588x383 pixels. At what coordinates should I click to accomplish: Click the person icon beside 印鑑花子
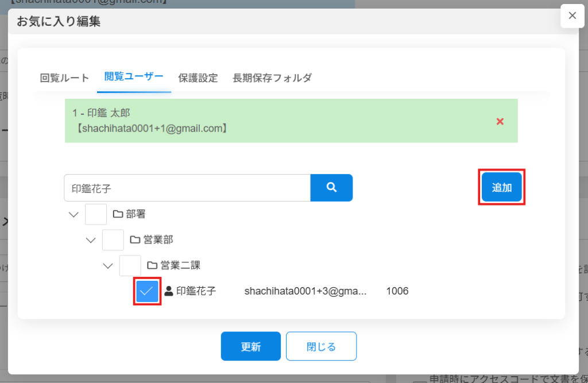point(169,291)
